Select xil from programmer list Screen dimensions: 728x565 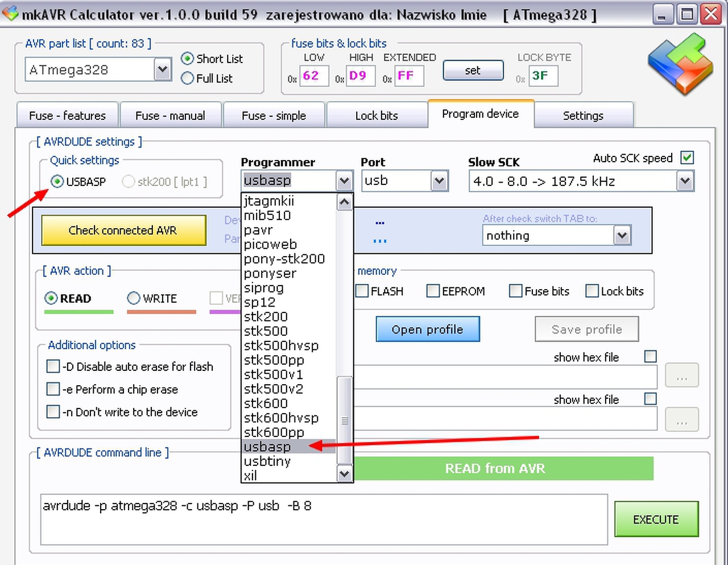(289, 475)
